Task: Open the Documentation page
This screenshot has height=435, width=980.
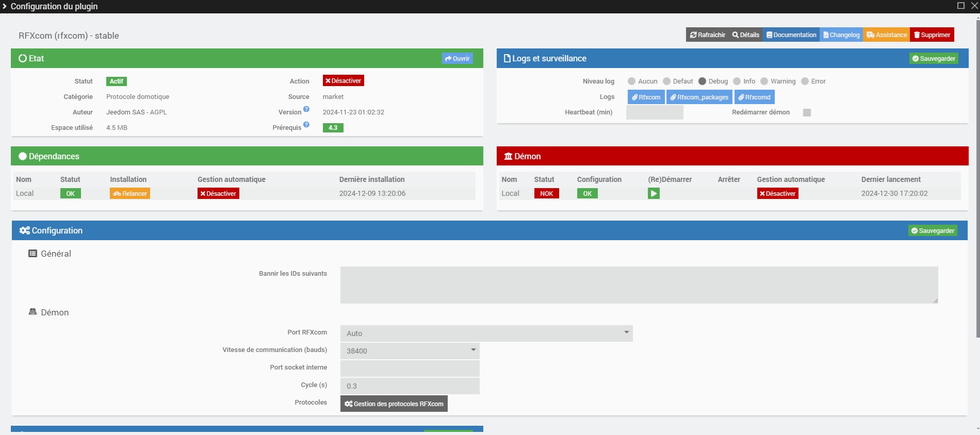Action: pos(791,35)
